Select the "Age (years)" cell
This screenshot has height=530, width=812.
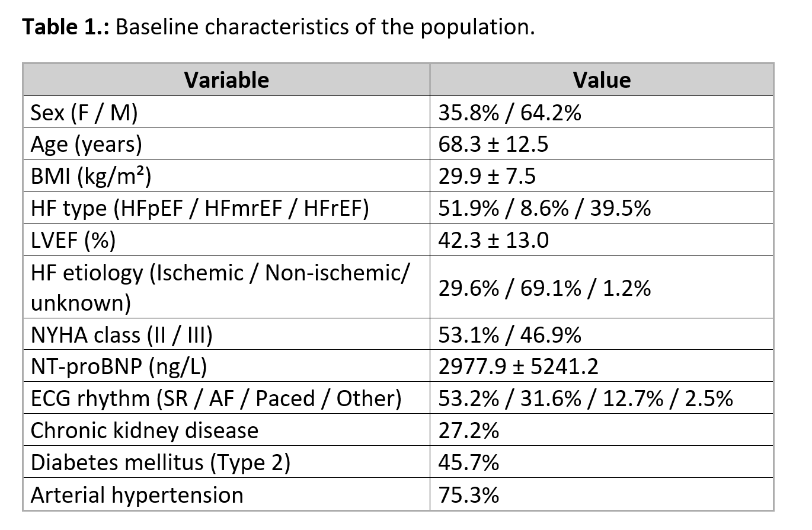coord(87,144)
